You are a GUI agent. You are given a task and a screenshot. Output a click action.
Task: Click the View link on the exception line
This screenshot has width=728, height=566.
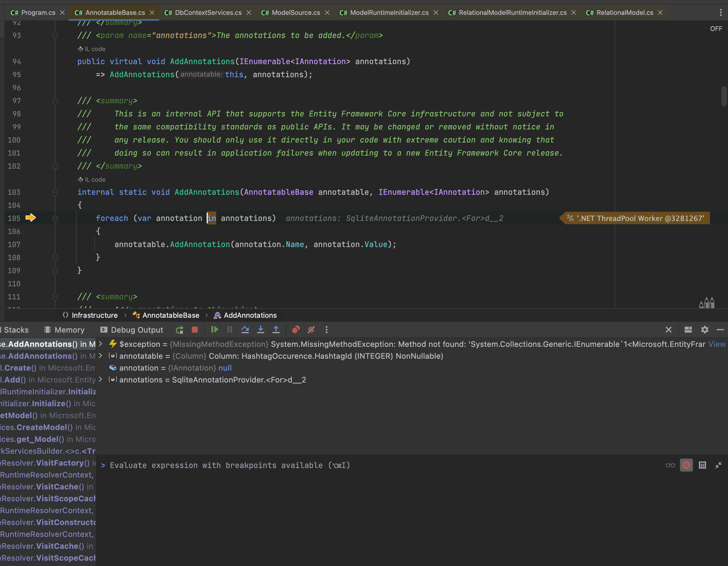click(x=717, y=344)
